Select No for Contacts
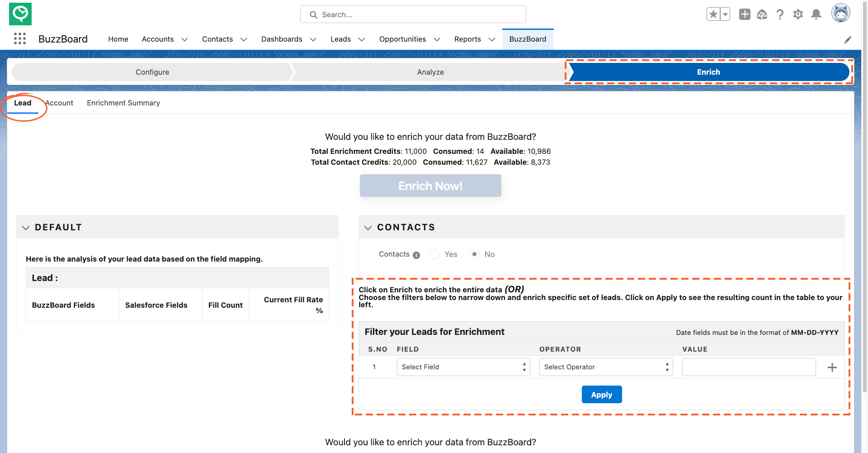This screenshot has height=453, width=868. [474, 254]
